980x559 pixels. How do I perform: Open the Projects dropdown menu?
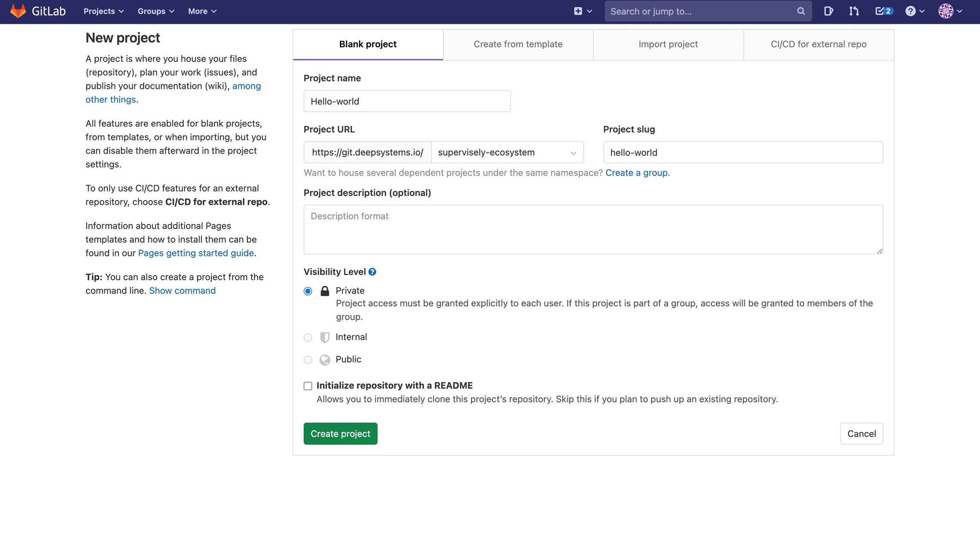click(103, 11)
